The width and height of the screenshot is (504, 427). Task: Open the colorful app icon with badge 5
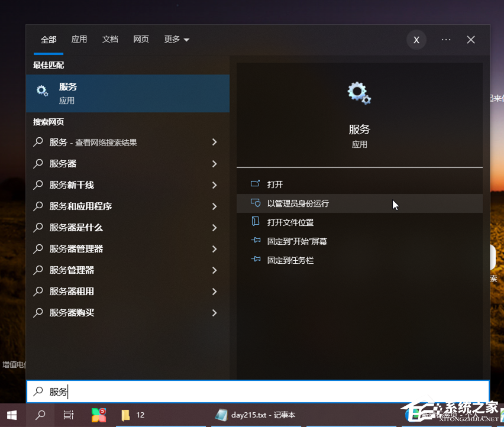tap(99, 415)
